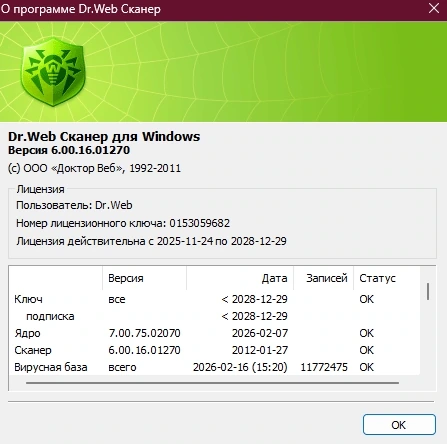447x444 pixels.
Task: Select the Сканер row label
Action: click(33, 350)
